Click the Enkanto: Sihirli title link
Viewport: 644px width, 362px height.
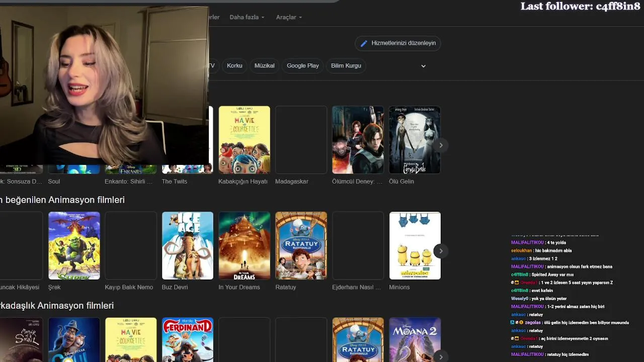tap(128, 182)
